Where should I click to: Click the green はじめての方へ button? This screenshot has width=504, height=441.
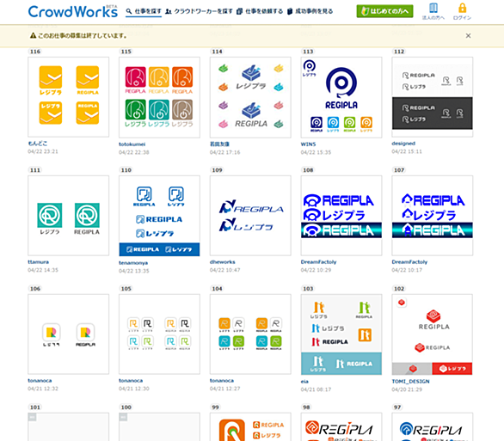point(384,11)
